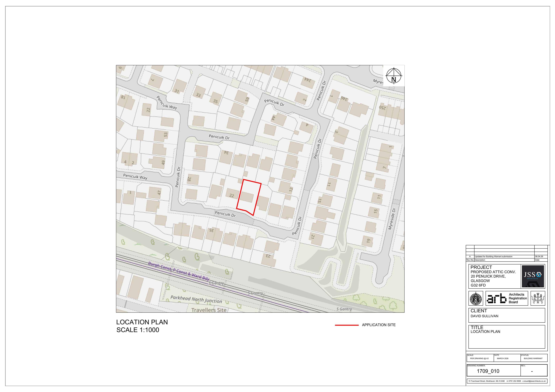Click the PROJECT heading in title block
The width and height of the screenshot is (555, 392).
point(481,267)
